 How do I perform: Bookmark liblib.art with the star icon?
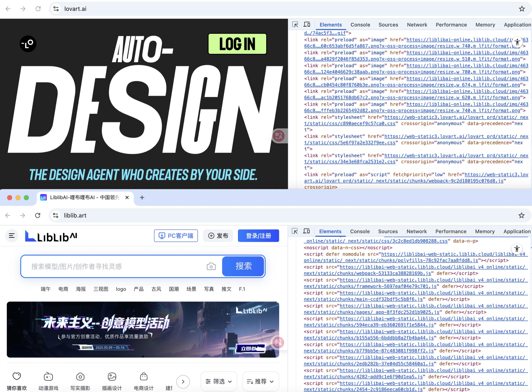click(x=522, y=215)
